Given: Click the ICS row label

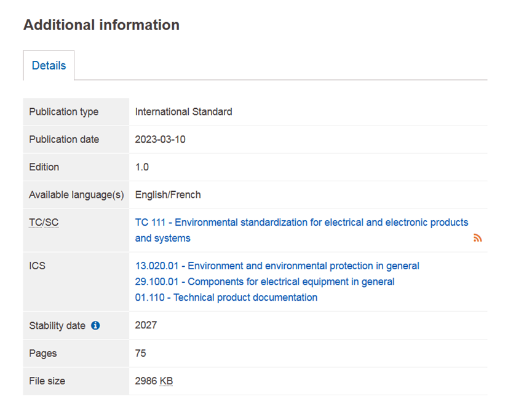Looking at the screenshot, I should coord(37,266).
